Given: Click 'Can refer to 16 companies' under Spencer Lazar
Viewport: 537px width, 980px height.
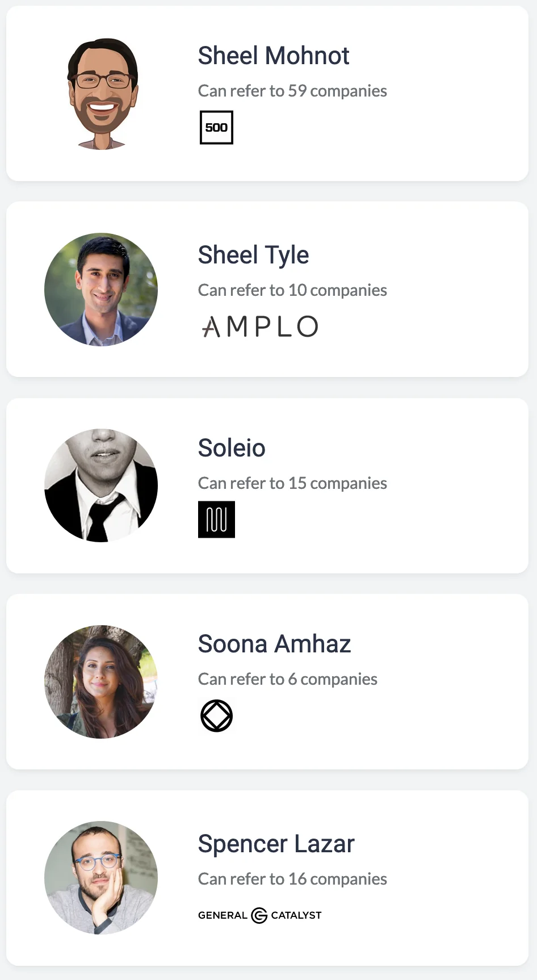Looking at the screenshot, I should 292,878.
